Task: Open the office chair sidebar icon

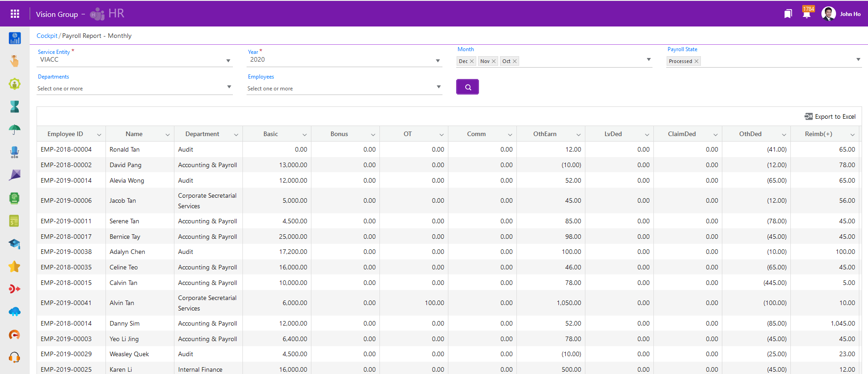Action: 15,153
